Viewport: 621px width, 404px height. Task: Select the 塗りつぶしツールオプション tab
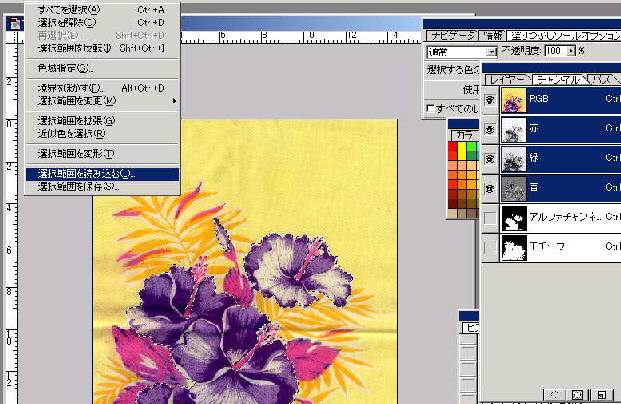tap(566, 36)
